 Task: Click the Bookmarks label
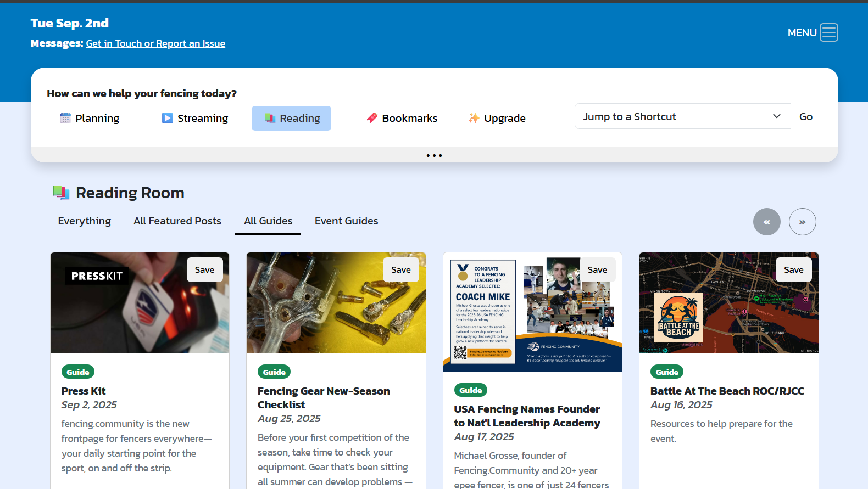tap(410, 118)
